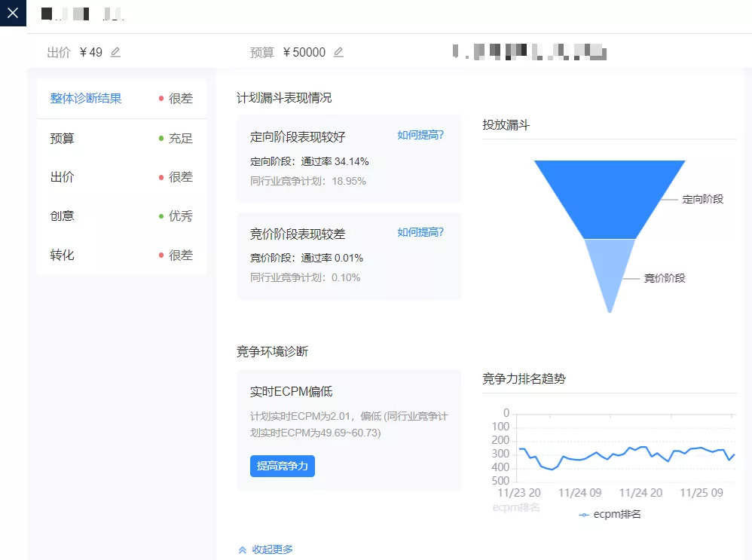Switch to the 创意 diagnosis section
This screenshot has width=752, height=560.
(61, 216)
